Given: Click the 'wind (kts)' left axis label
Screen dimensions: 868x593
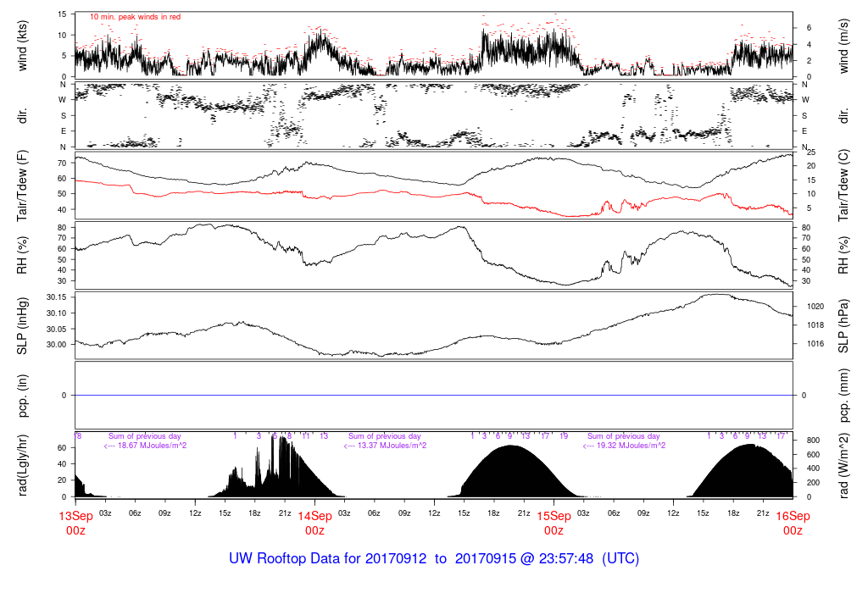Looking at the screenshot, I should click(22, 46).
